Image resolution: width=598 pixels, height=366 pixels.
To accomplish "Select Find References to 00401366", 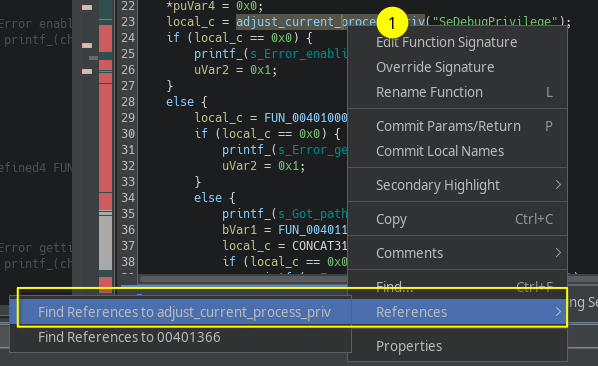I will coord(180,337).
